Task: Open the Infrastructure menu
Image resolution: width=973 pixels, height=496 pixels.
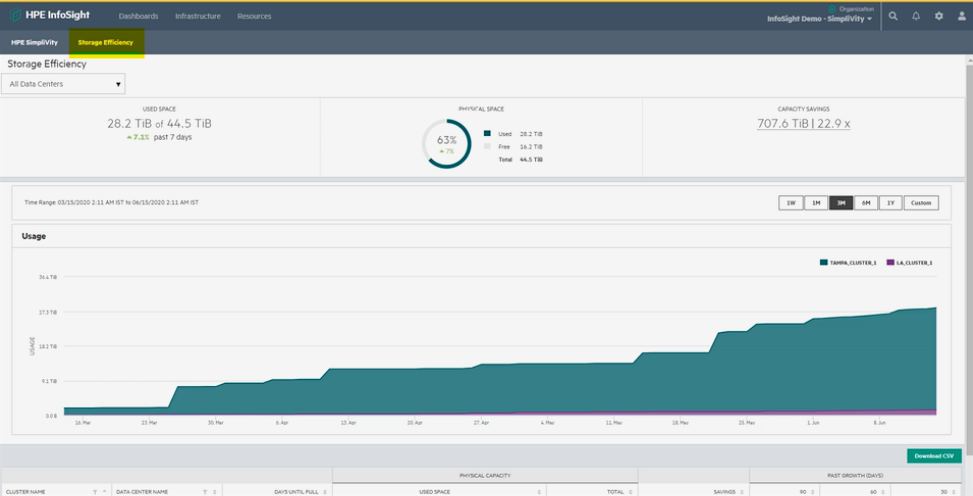Action: pyautogui.click(x=197, y=16)
